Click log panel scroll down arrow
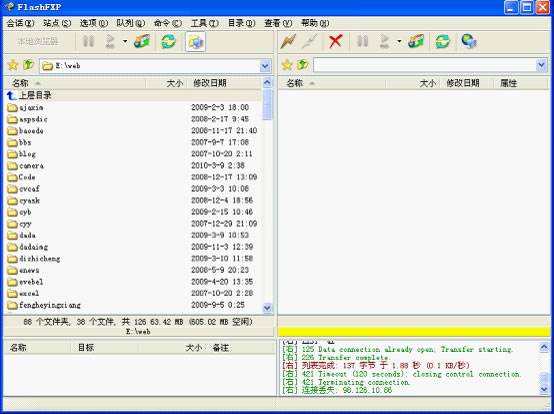 tap(544, 389)
